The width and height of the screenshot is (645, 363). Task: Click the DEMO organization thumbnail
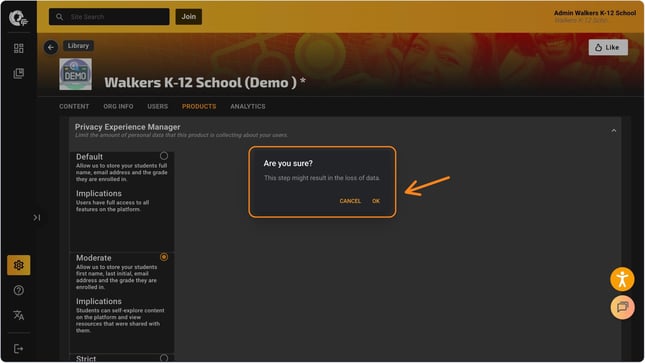[75, 74]
